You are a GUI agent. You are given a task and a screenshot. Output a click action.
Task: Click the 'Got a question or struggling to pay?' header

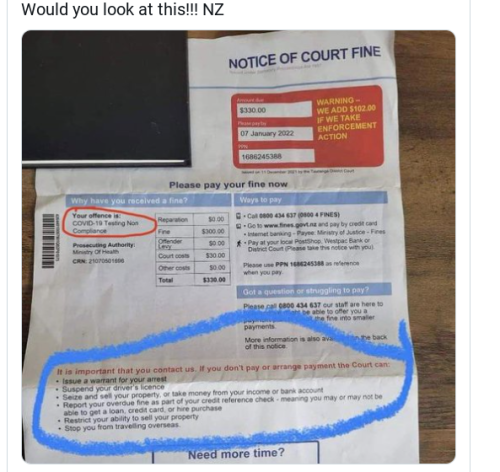tap(314, 291)
